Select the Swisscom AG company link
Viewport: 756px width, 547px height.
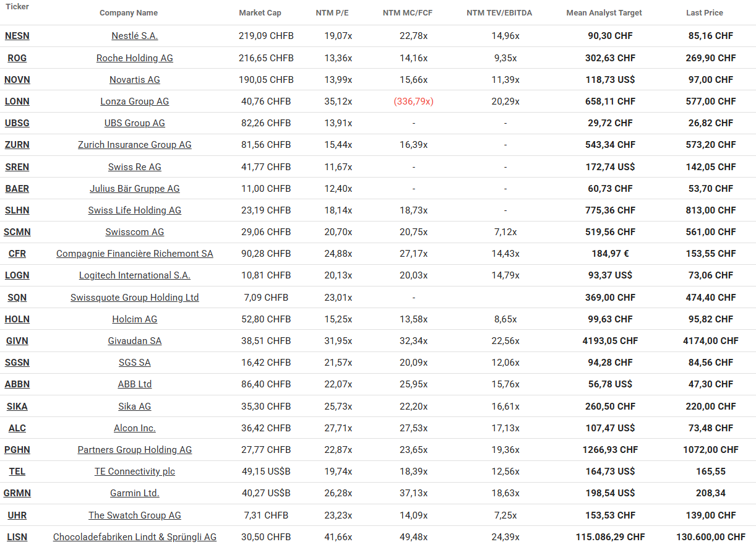tap(134, 232)
